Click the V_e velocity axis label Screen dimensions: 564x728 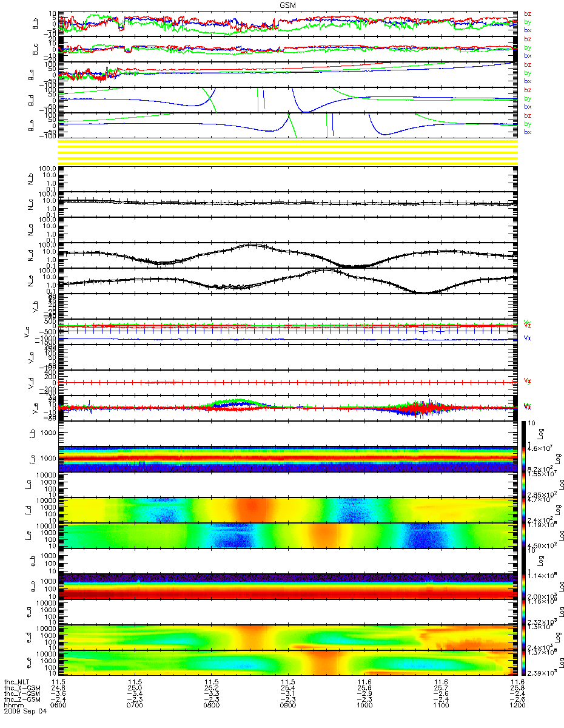point(35,408)
